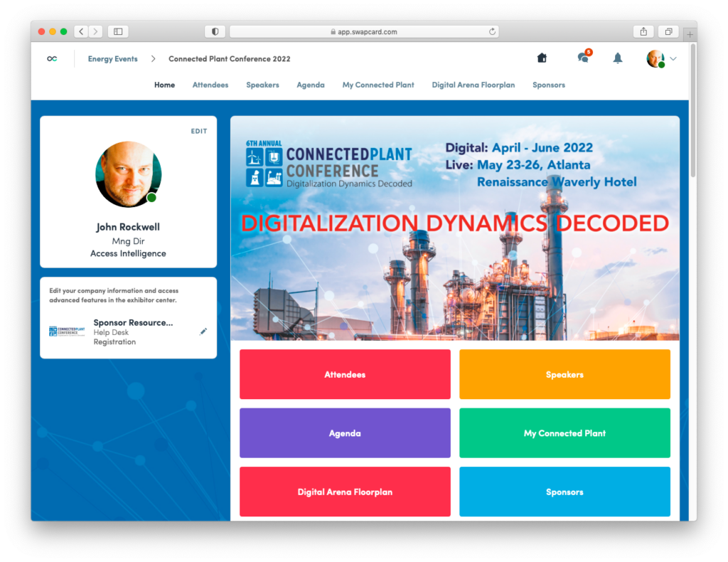Screen dimensions: 728x562
Task: Click the Safari address bar
Action: click(x=363, y=31)
